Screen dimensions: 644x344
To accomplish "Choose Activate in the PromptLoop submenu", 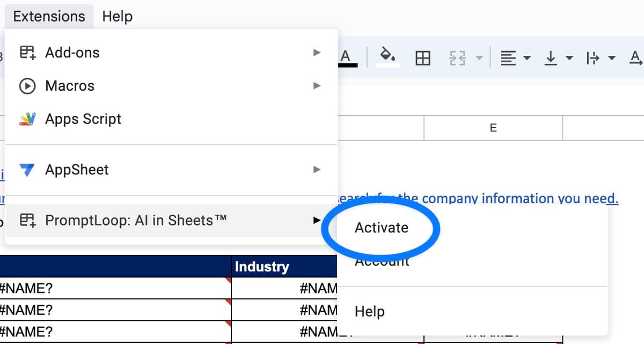I will [x=382, y=228].
